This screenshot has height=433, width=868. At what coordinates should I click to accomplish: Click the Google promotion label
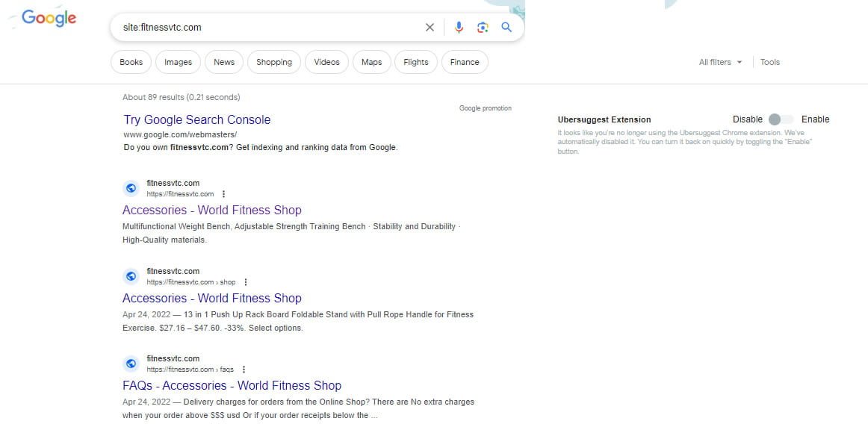(x=486, y=108)
